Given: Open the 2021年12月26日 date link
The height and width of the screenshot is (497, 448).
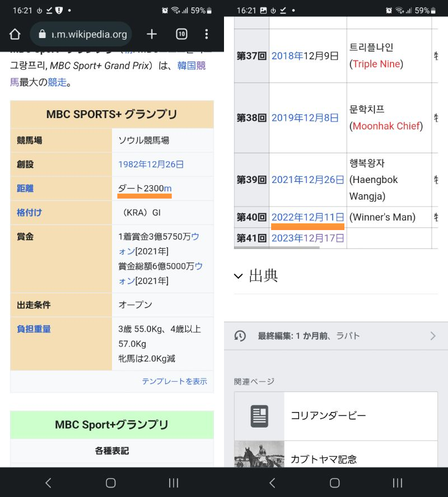Looking at the screenshot, I should coord(308,180).
